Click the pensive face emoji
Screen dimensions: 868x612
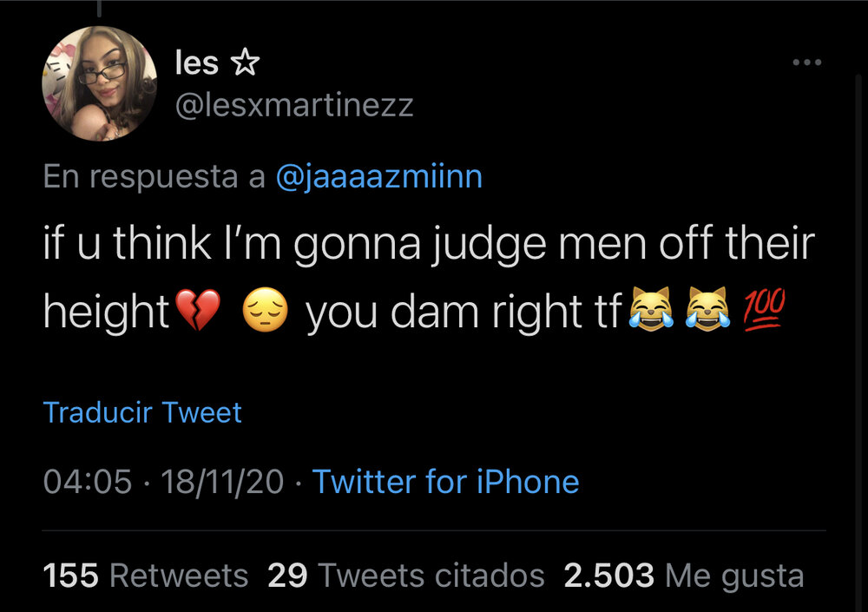click(266, 310)
